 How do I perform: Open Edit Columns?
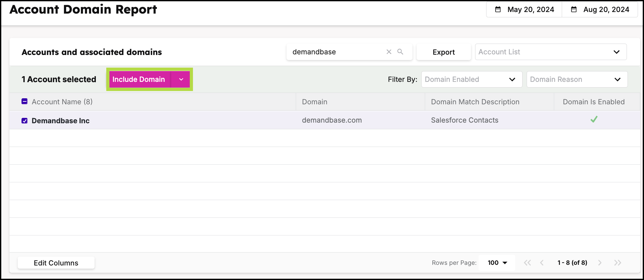(56, 263)
